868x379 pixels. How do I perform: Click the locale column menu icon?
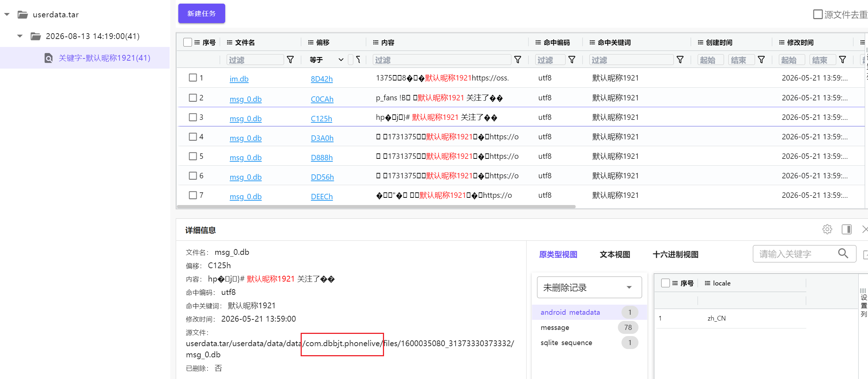pyautogui.click(x=707, y=283)
